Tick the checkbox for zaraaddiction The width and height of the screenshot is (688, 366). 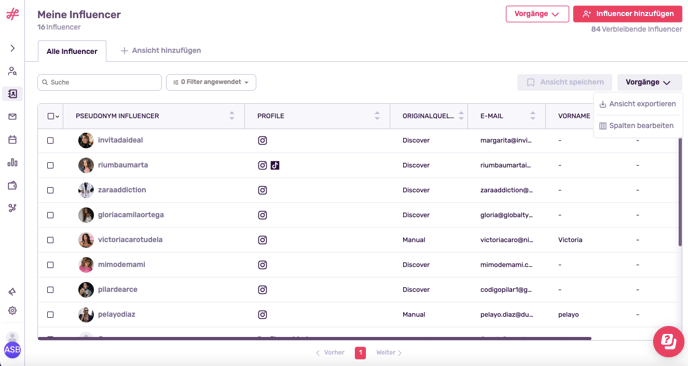(x=50, y=190)
